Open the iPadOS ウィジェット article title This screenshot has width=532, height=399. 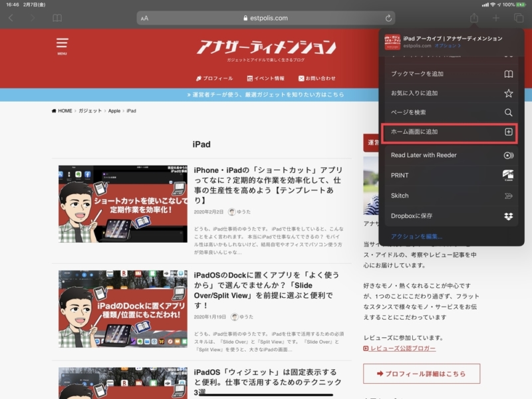tap(268, 382)
